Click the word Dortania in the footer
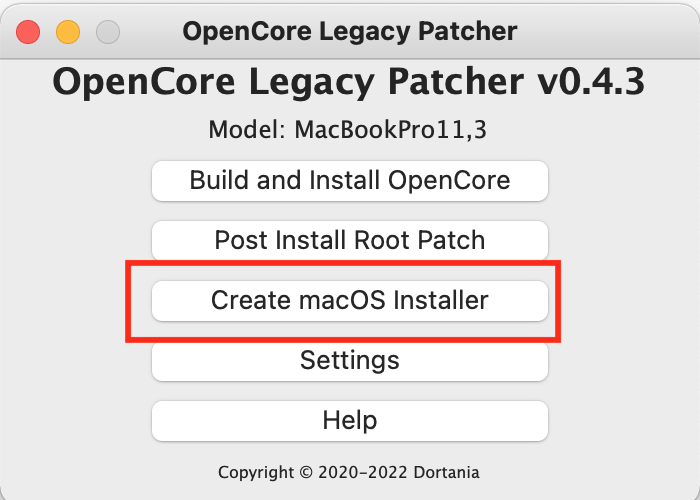Image resolution: width=700 pixels, height=500 pixels. 446,472
